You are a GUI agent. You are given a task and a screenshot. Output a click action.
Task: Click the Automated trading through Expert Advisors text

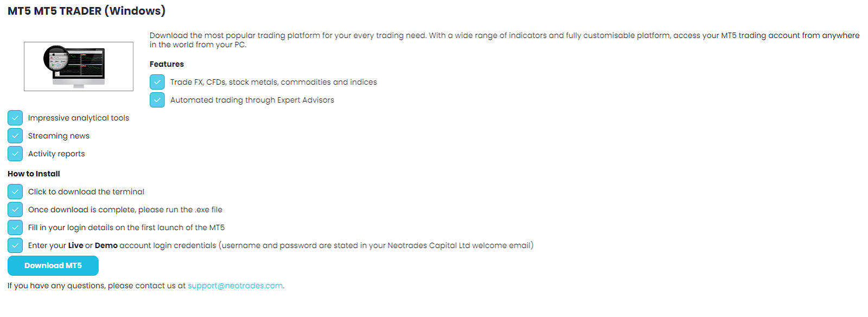point(252,100)
